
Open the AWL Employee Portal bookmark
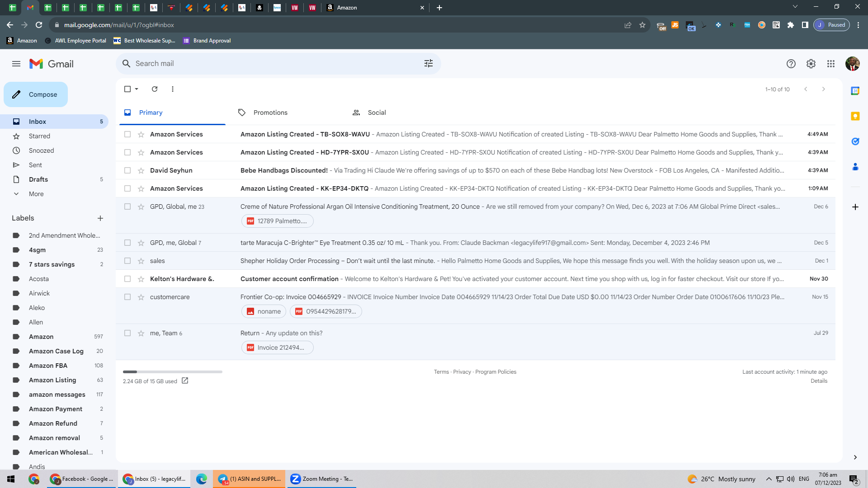(x=75, y=41)
